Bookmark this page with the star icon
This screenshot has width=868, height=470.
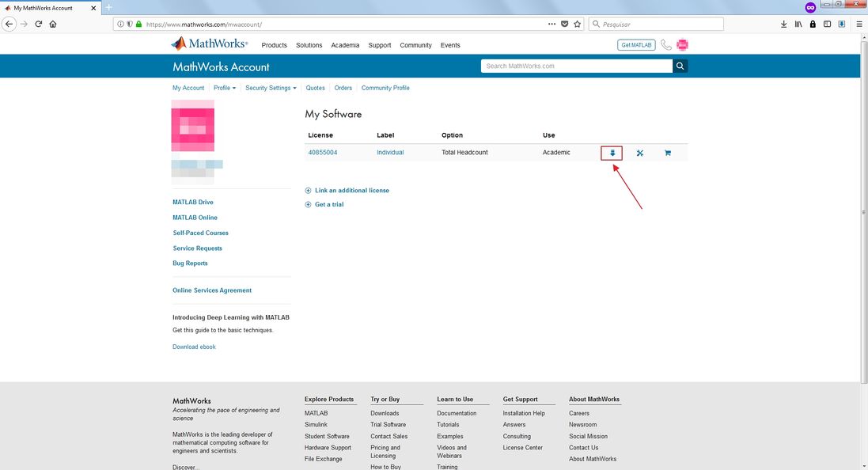[x=578, y=24]
